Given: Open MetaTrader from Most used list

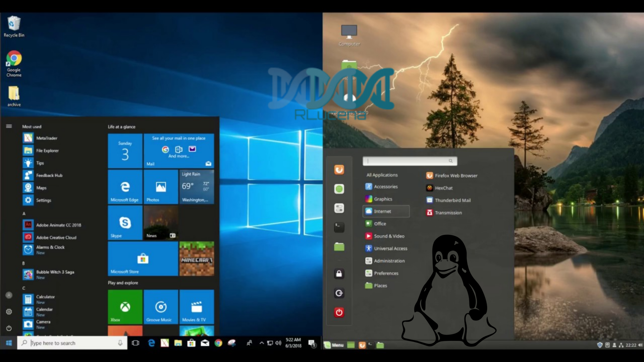Looking at the screenshot, I should click(x=40, y=138).
